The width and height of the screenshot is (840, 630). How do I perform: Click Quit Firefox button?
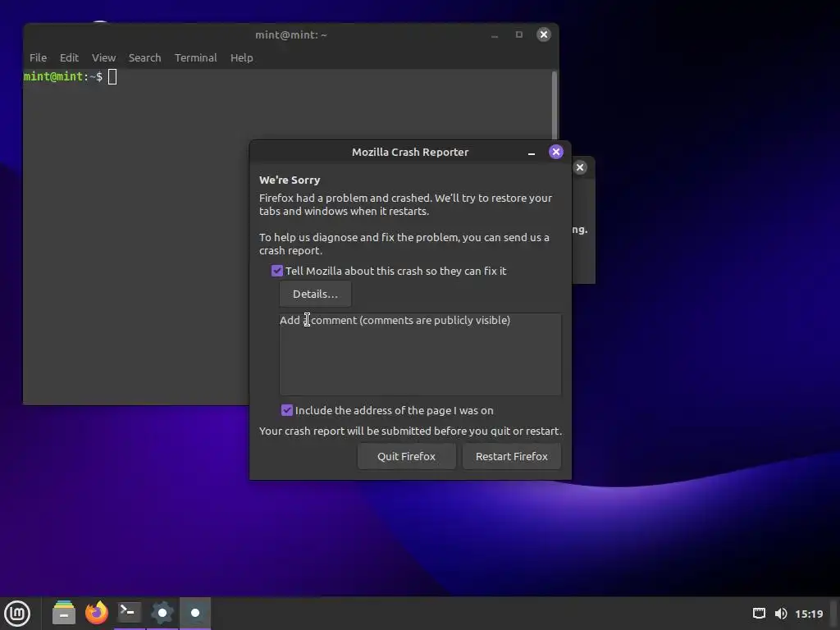(x=407, y=456)
